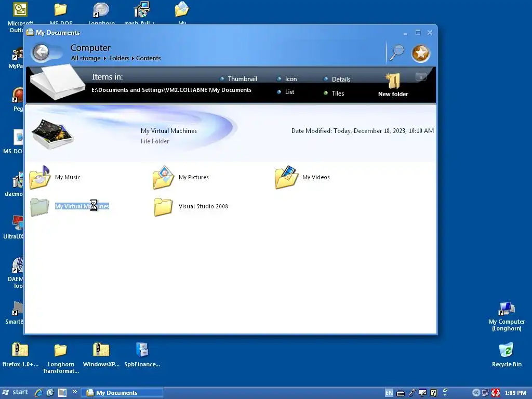Image resolution: width=532 pixels, height=399 pixels.
Task: Click the red security shield tray icon
Action: 495,393
